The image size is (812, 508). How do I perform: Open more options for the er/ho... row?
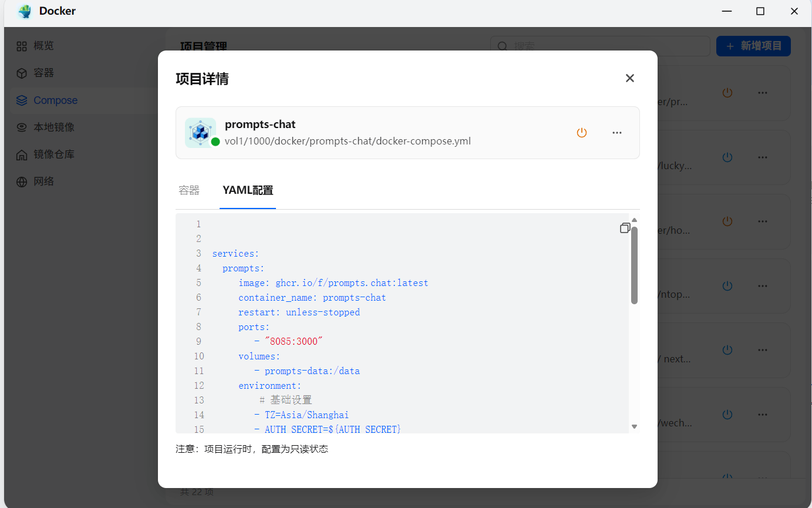pos(763,221)
